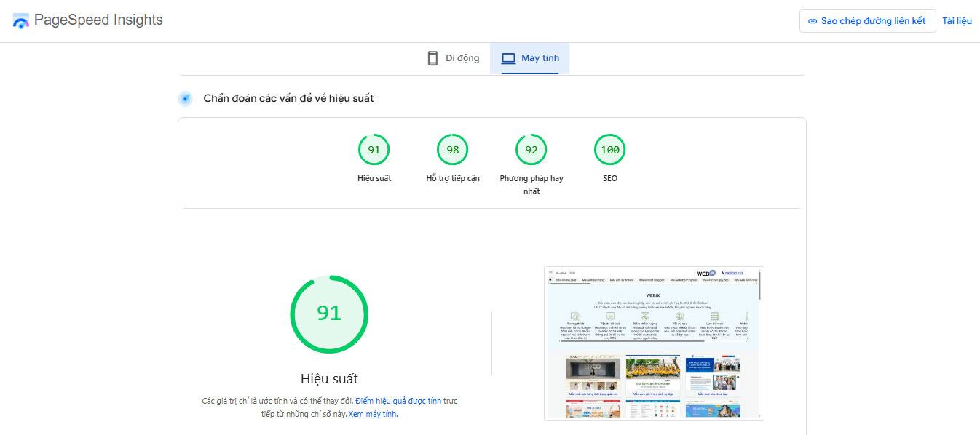Switch to the Di động tab
980x435 pixels.
(x=453, y=57)
